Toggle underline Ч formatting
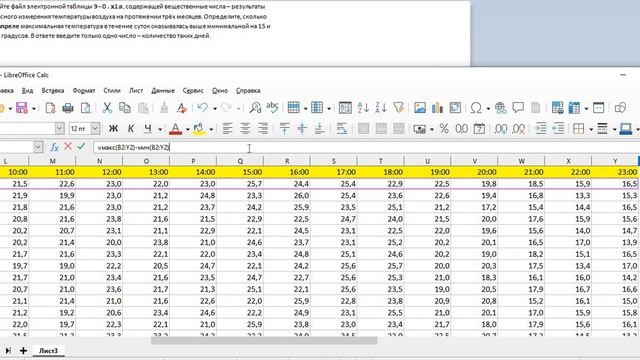The height and width of the screenshot is (360, 640). pos(148,129)
